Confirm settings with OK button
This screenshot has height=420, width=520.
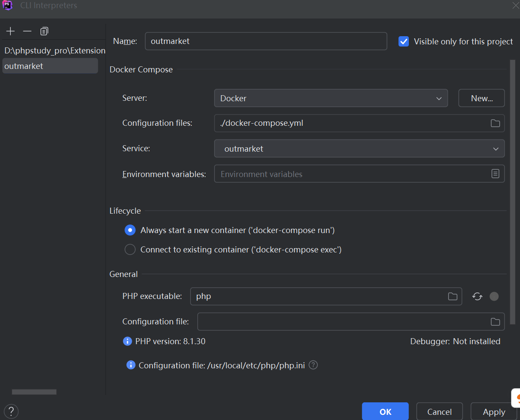385,412
